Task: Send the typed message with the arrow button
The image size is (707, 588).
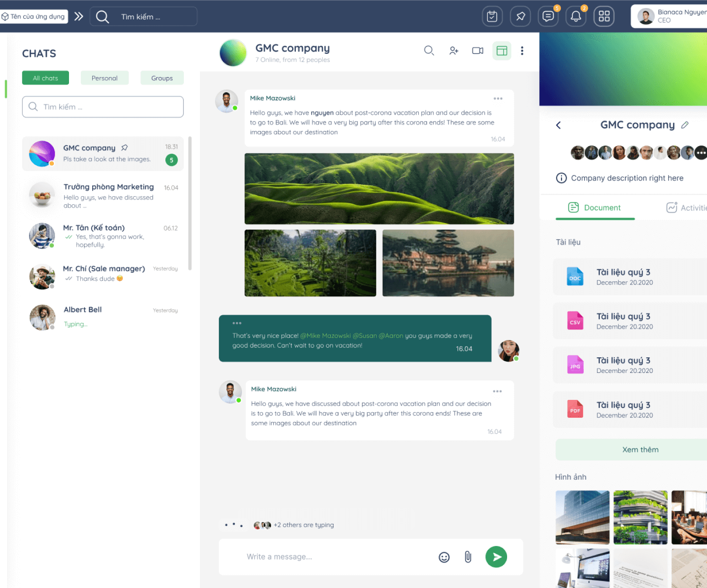Action: tap(496, 557)
